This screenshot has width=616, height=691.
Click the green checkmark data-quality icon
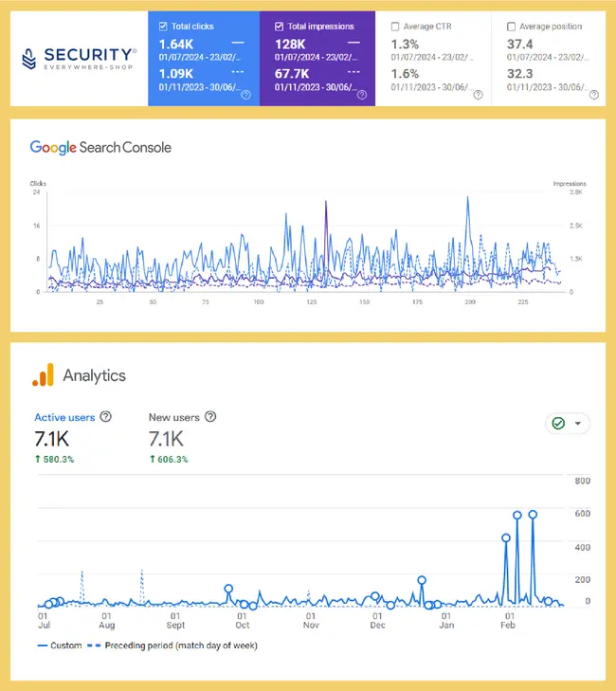click(x=558, y=423)
